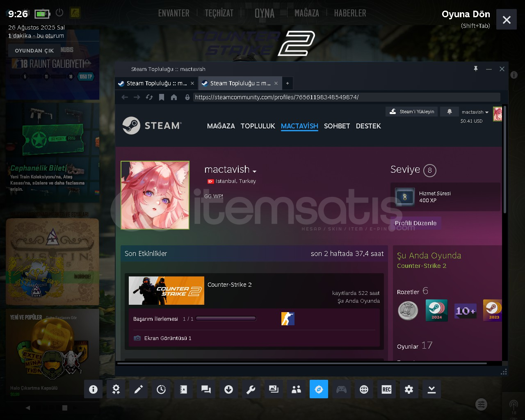
Task: Close the second Steam Topluluğu tab
Action: click(x=276, y=83)
